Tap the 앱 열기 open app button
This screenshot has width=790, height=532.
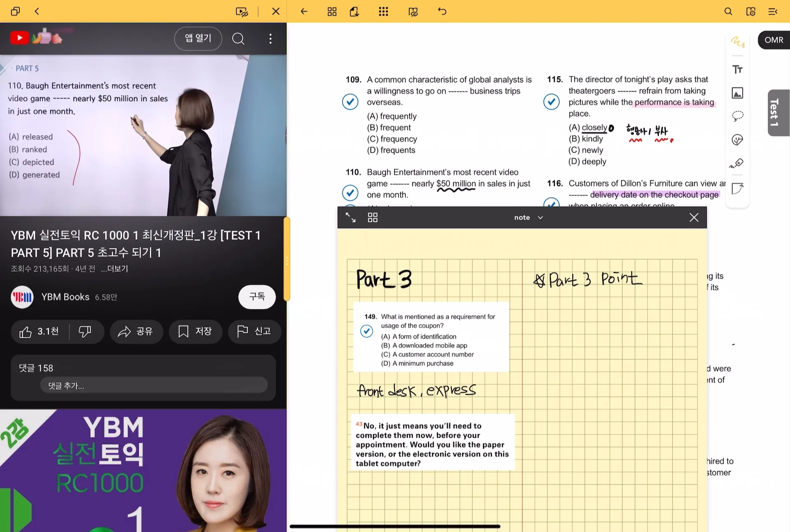(198, 38)
